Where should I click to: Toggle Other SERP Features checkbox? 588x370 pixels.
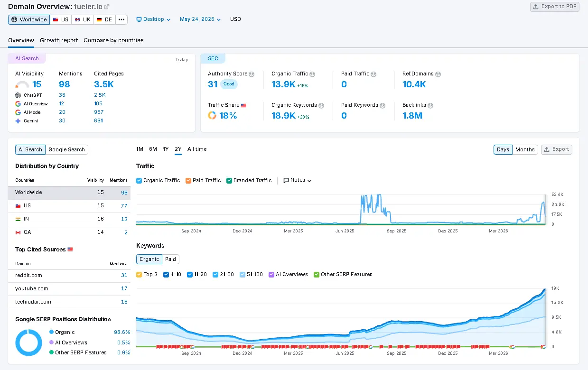[317, 274]
